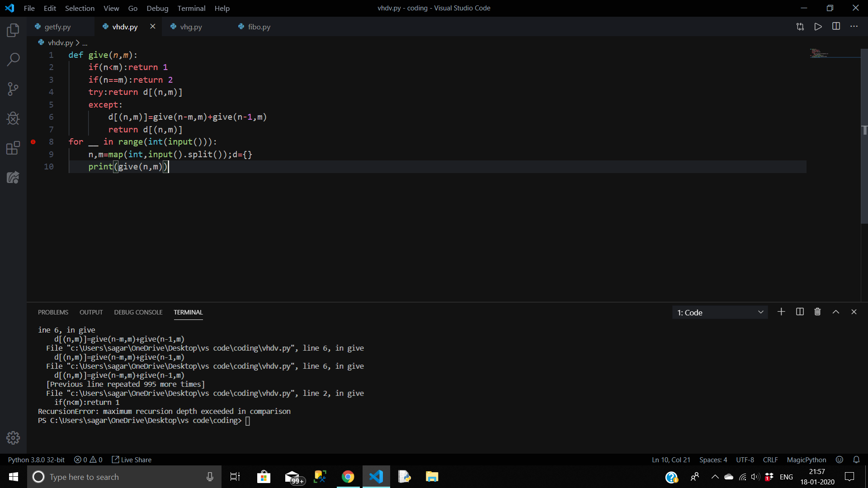This screenshot has width=868, height=488.
Task: Toggle breakpoint on line 8
Action: click(33, 142)
